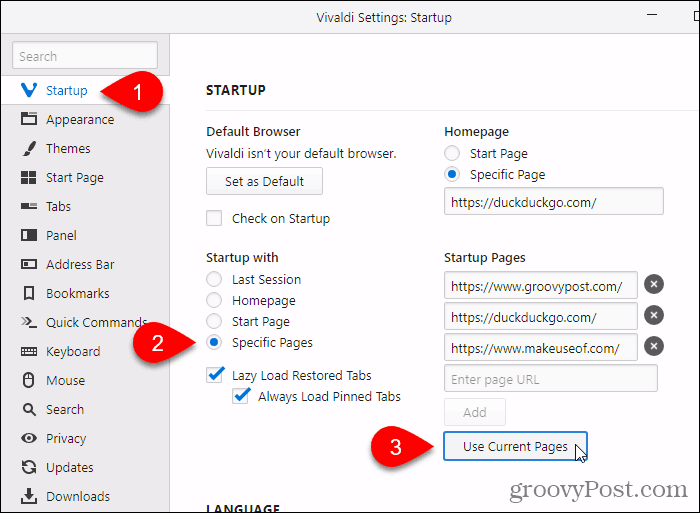This screenshot has width=700, height=513.
Task: Click the Privacy eye icon
Action: (29, 438)
